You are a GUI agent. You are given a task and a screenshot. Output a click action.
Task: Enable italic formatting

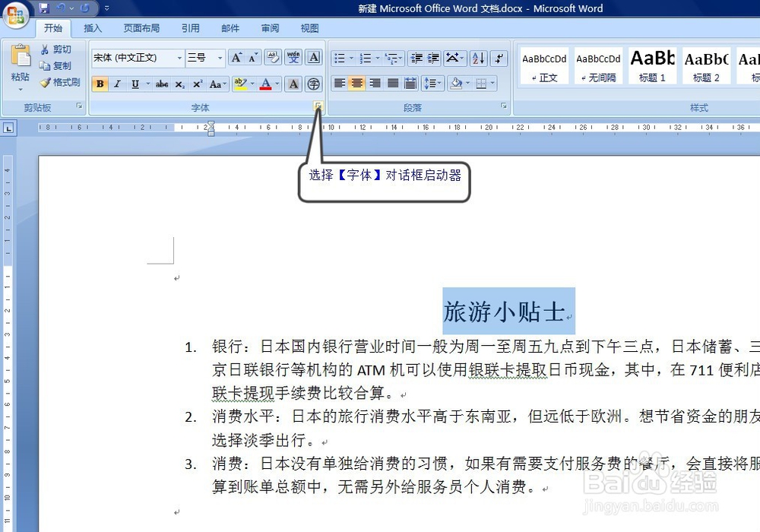pos(117,84)
